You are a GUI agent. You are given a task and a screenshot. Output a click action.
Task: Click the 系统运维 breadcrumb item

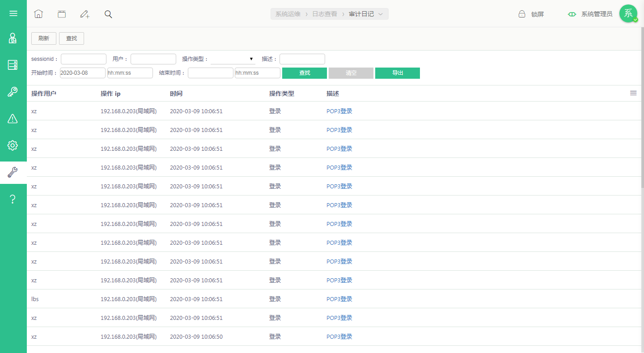[288, 14]
